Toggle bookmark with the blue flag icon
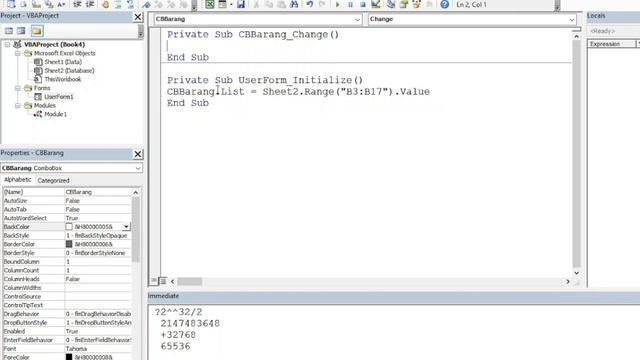Viewport: 640px width, 360px height. point(146,4)
